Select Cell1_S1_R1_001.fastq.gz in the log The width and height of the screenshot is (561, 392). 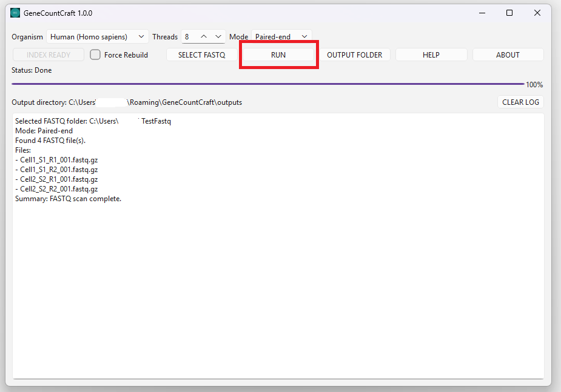56,159
